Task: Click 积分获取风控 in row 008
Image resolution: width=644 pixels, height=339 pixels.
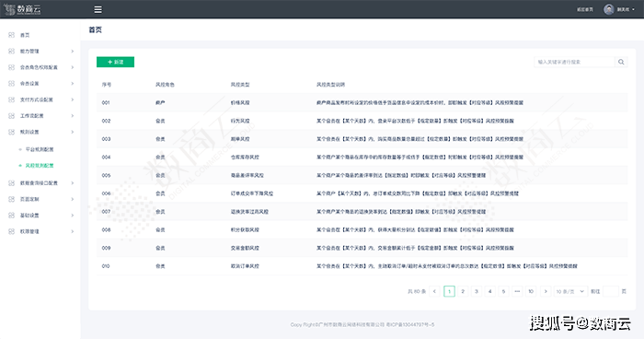Action: click(245, 229)
